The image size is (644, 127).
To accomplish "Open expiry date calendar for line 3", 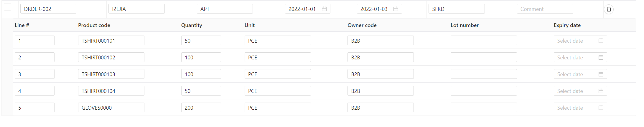I will 601,74.
